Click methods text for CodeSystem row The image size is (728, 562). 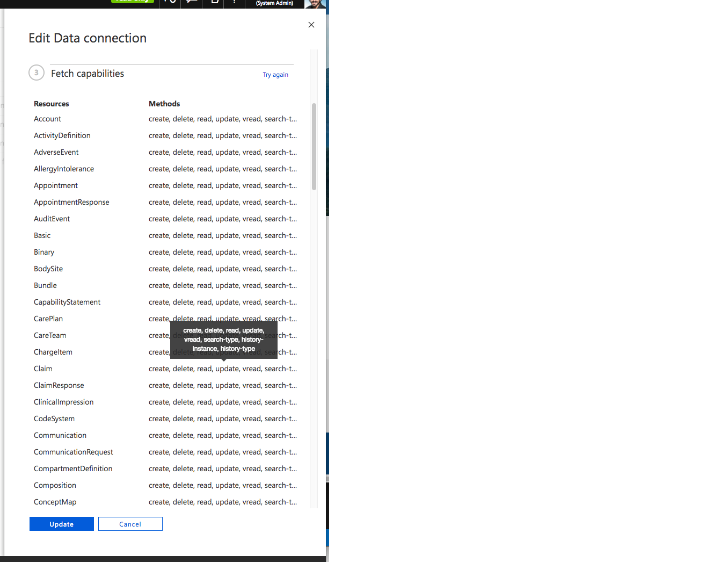(x=223, y=419)
